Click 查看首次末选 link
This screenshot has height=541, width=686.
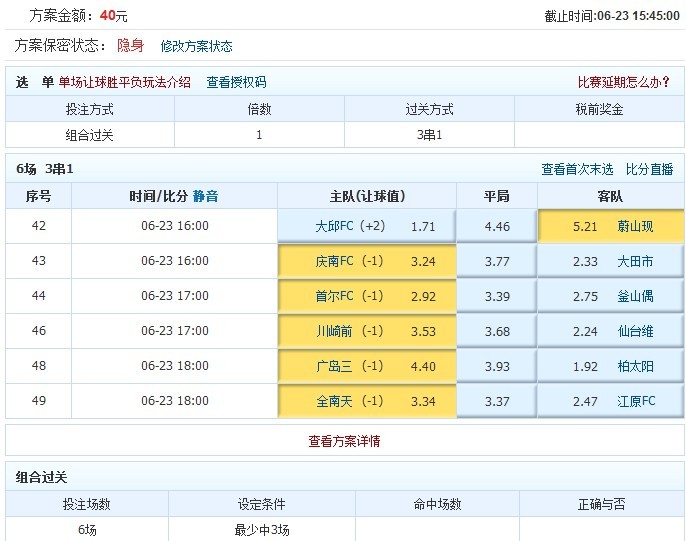point(577,169)
